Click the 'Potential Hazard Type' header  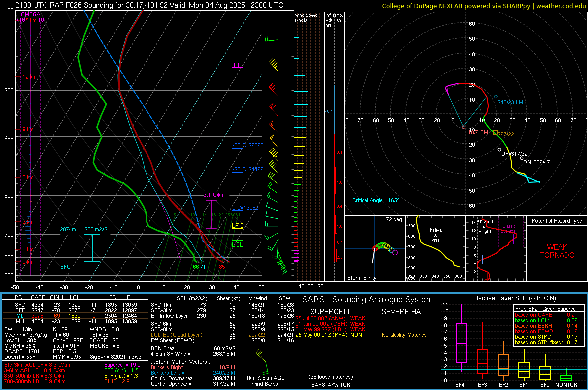tap(557, 221)
